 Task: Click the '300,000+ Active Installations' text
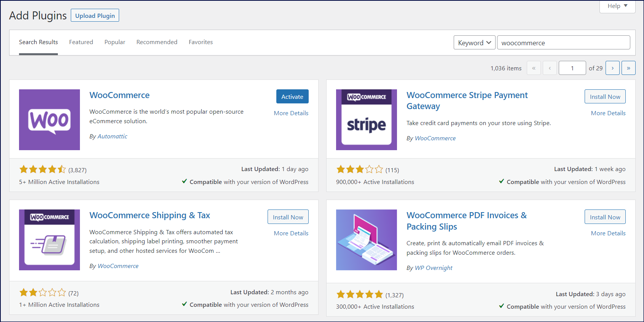(x=375, y=306)
